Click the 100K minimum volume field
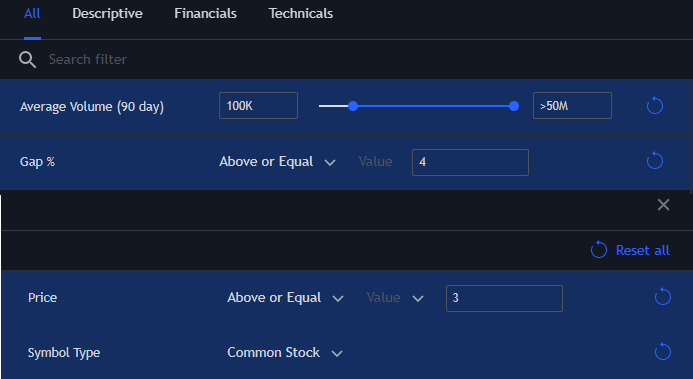This screenshot has height=379, width=693. tap(259, 106)
